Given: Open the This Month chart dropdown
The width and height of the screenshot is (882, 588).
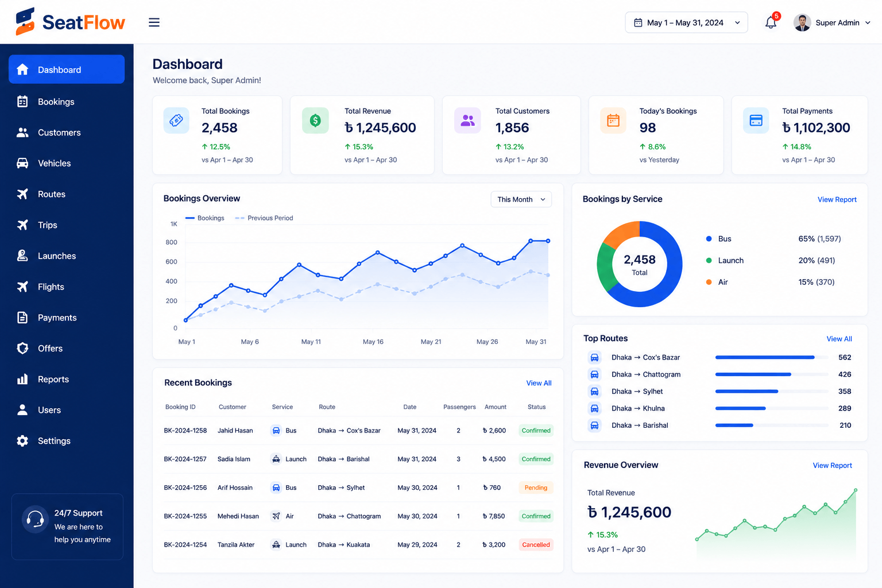Looking at the screenshot, I should point(521,199).
